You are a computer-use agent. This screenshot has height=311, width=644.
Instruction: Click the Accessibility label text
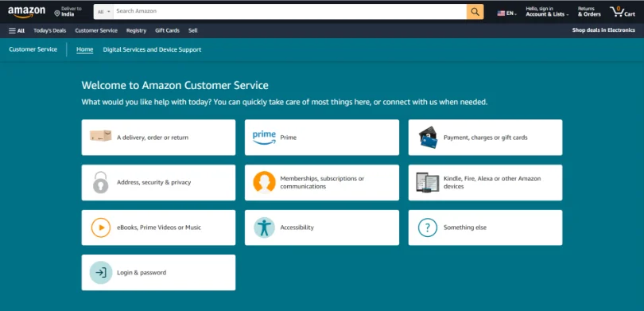(x=297, y=227)
